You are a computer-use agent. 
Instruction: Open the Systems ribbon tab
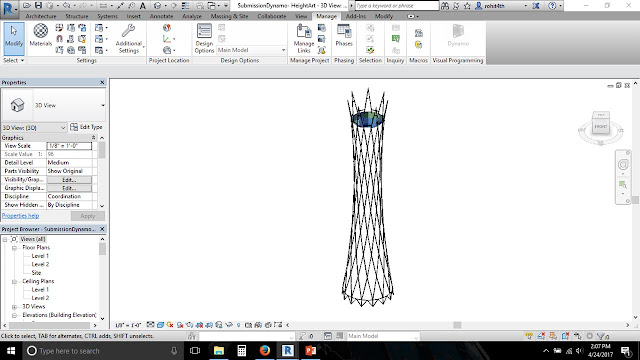click(107, 16)
